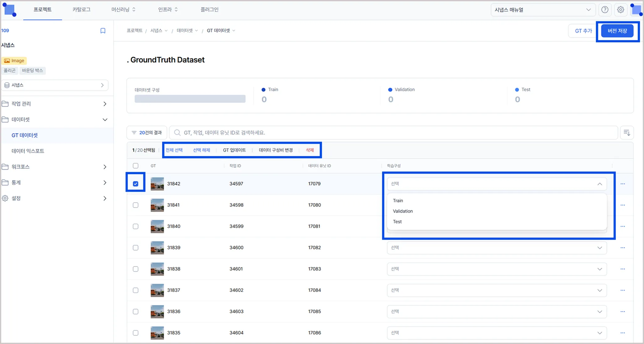644x344 pixels.
Task: Click the bookmark icon beside project 109
Action: tap(103, 31)
